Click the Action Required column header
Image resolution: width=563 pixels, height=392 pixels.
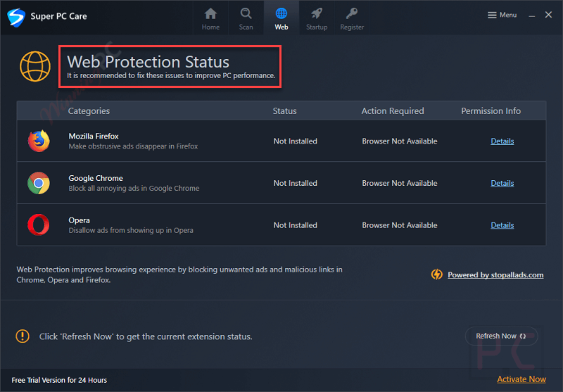(x=393, y=111)
